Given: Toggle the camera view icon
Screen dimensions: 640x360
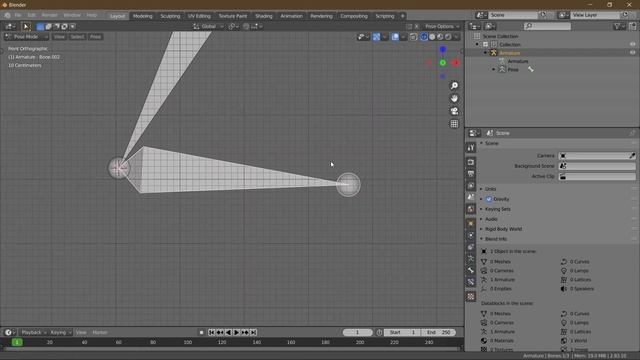Looking at the screenshot, I should point(454,111).
